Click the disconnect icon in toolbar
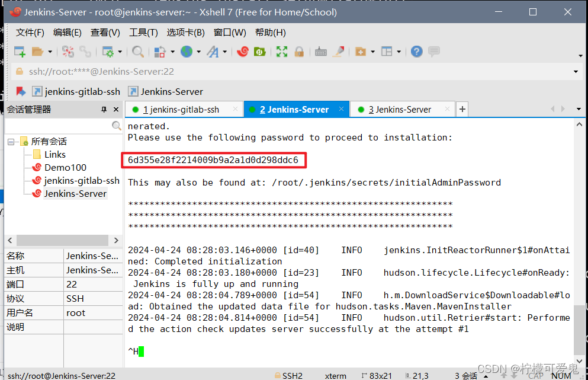 pos(68,52)
